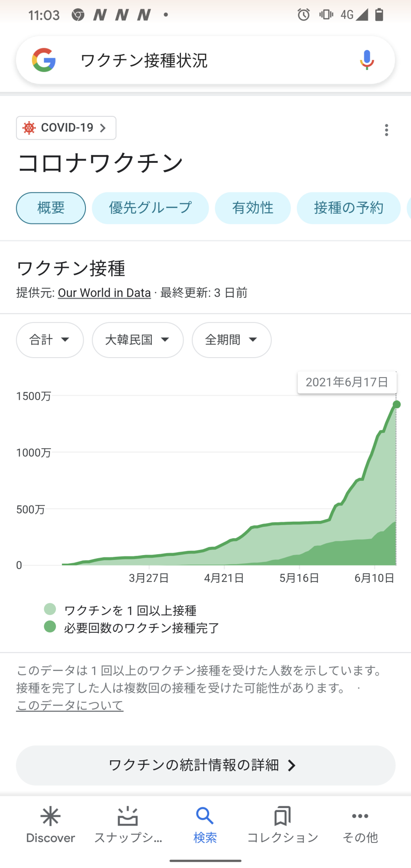
Task: Tap the voice search microphone
Action: coord(367,60)
